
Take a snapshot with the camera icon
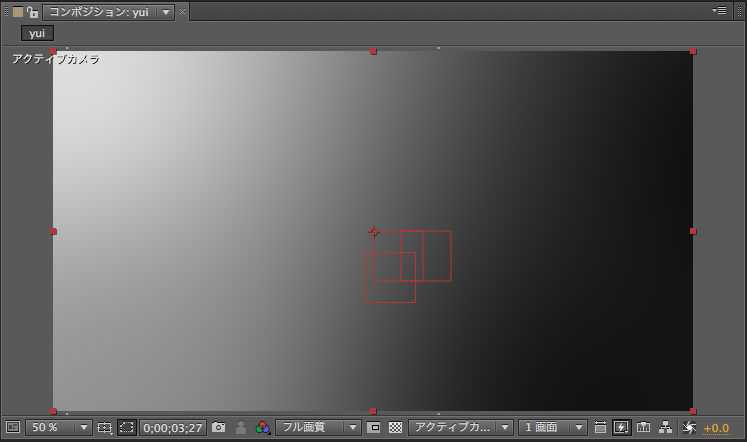pyautogui.click(x=219, y=427)
